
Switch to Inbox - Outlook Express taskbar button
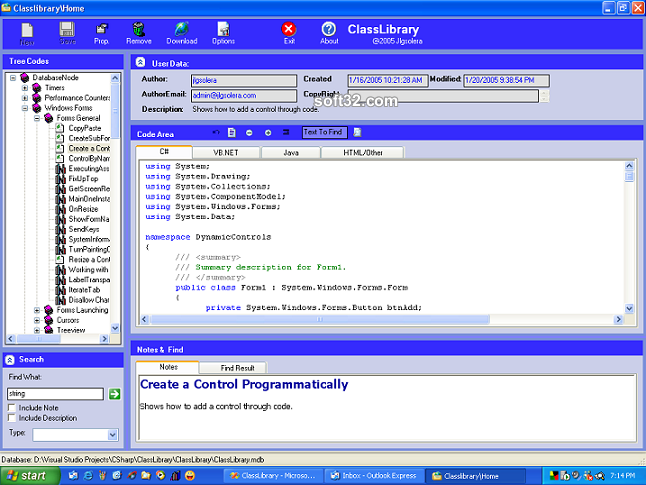pyautogui.click(x=374, y=476)
